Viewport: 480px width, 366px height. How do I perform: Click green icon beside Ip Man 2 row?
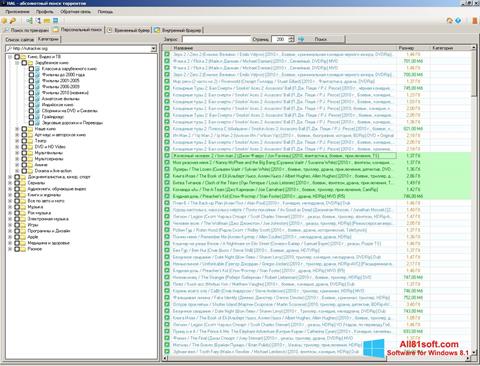coord(167,135)
